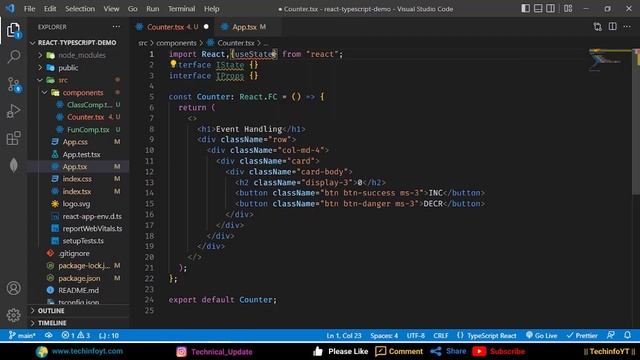Click the compare changes icon in editor toolbar

click(x=598, y=27)
